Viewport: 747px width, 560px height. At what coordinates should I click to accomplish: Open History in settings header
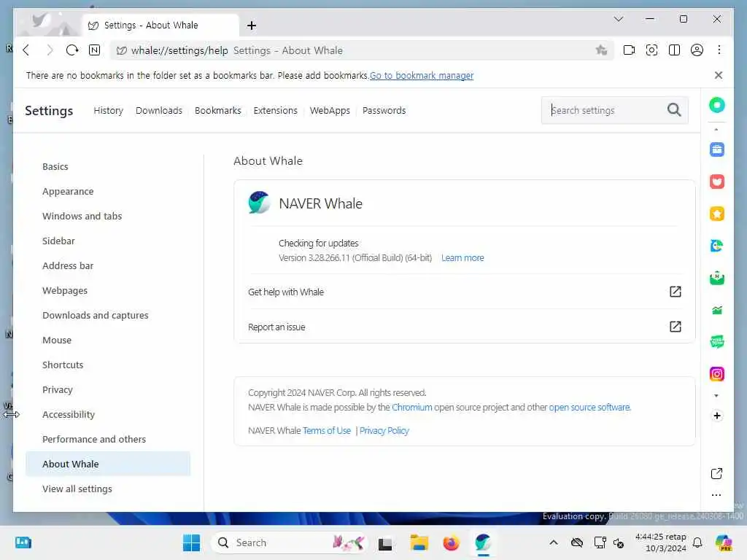click(x=108, y=111)
